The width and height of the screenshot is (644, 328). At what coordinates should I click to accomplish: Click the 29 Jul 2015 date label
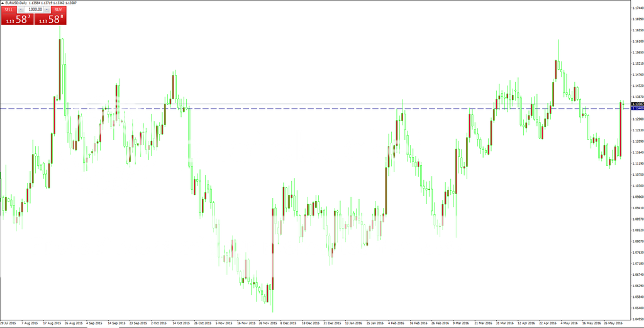pos(8,323)
